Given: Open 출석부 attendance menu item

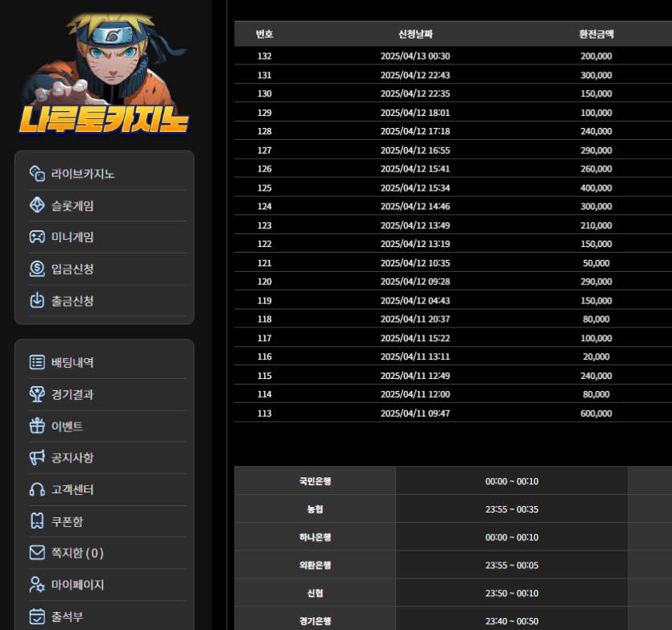Looking at the screenshot, I should 67,616.
